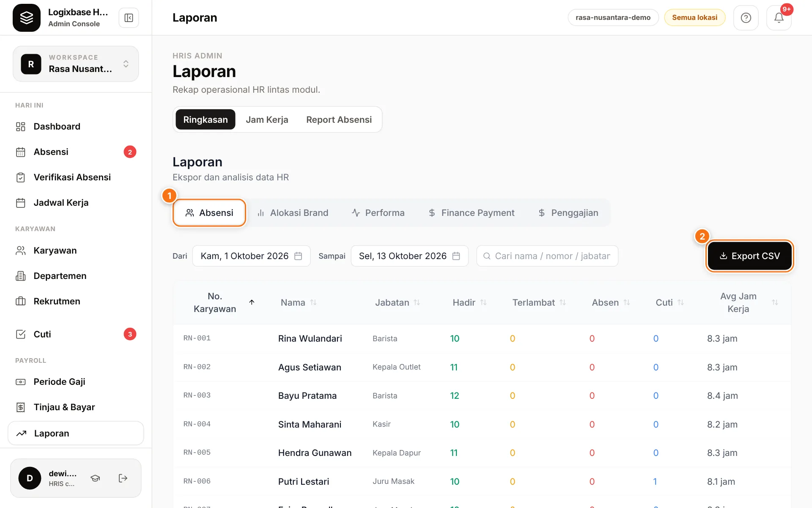Open the Performa report tab
Image resolution: width=812 pixels, height=508 pixels.
[378, 213]
